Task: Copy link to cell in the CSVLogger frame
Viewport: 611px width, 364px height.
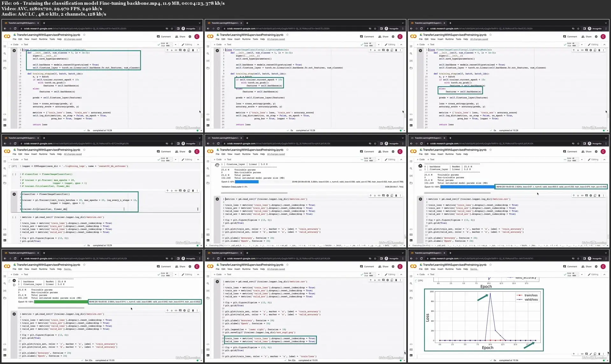Action: point(176,191)
